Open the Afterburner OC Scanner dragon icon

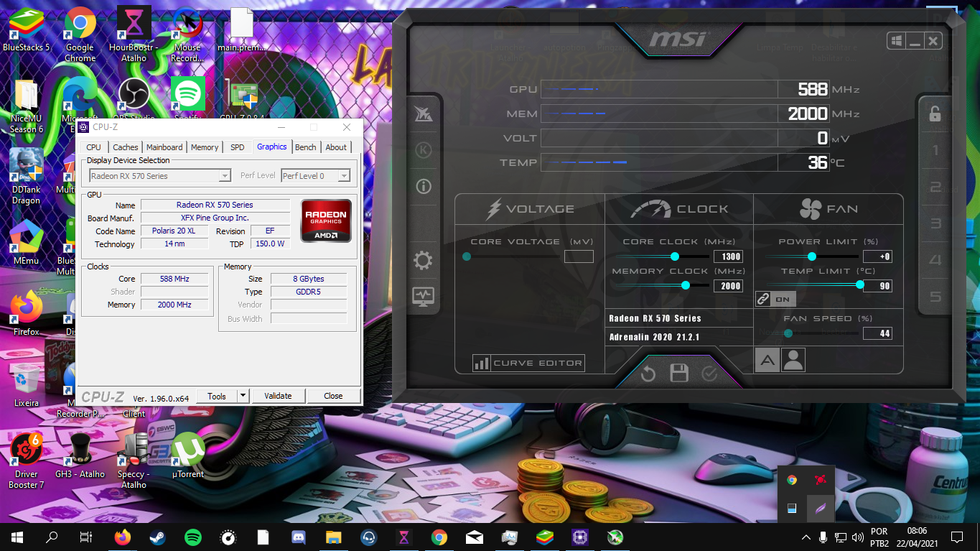(x=424, y=114)
